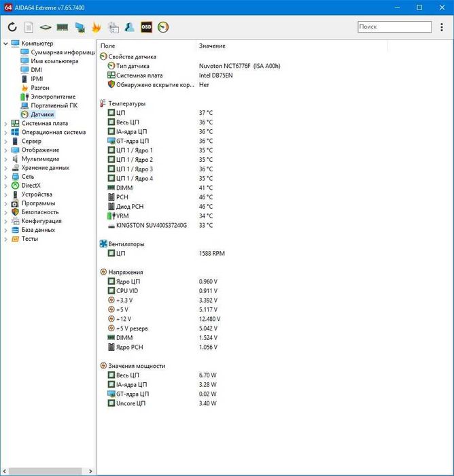Open Программы in the tree
This screenshot has height=476, width=454.
38,203
